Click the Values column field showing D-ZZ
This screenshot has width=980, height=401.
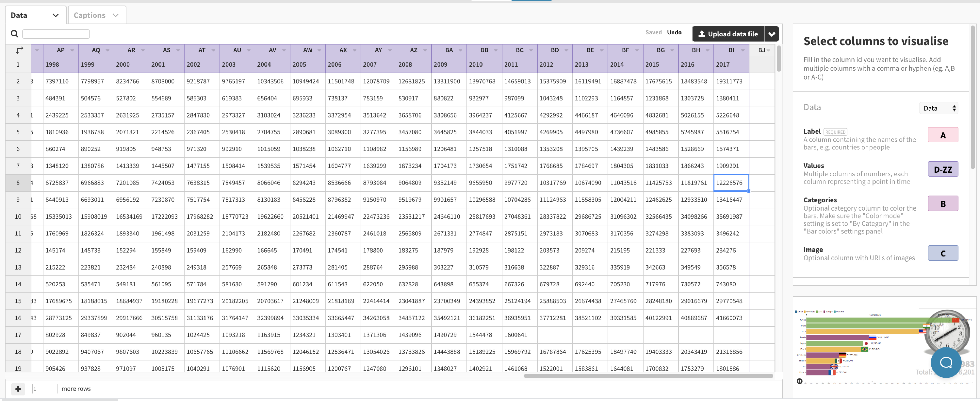click(943, 169)
